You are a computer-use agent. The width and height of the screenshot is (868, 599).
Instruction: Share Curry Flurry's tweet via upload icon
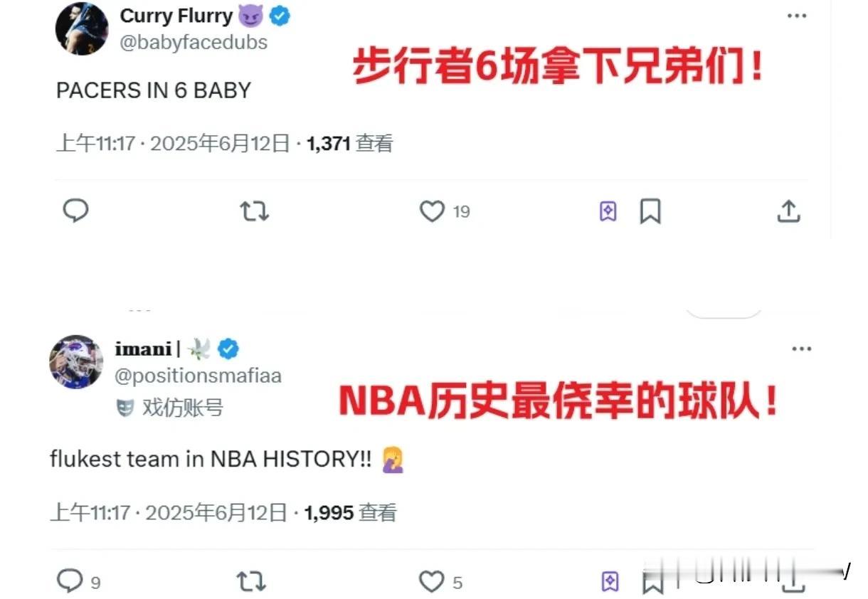coord(788,211)
